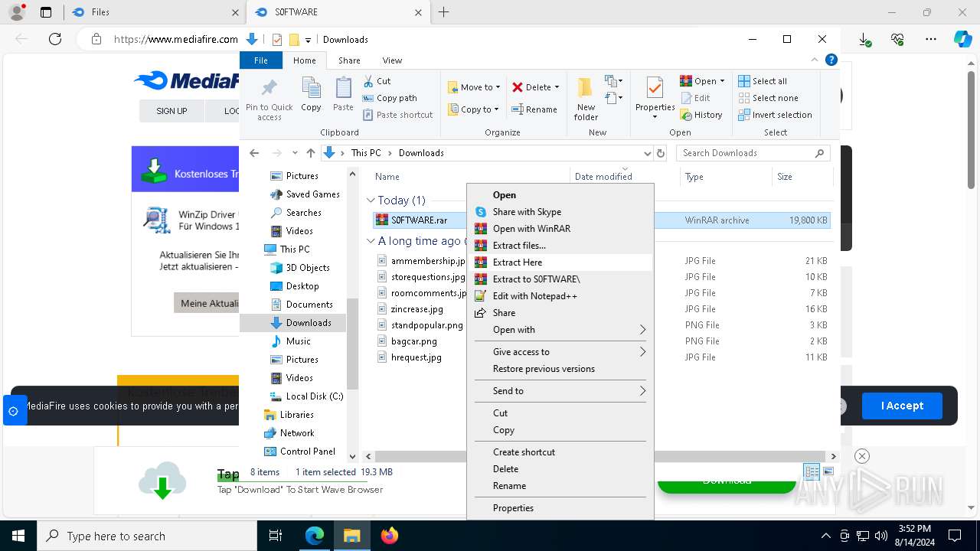Screen dimensions: 980x551
Task: Collapse the A long time ago group
Action: pos(371,241)
